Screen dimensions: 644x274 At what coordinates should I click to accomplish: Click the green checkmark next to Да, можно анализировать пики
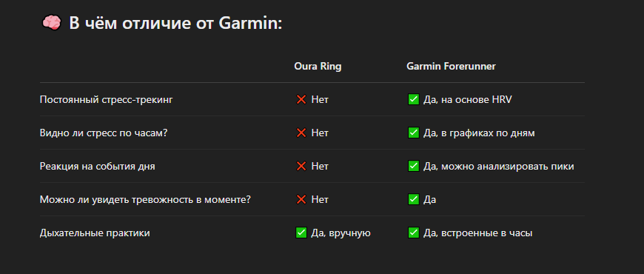click(x=413, y=166)
